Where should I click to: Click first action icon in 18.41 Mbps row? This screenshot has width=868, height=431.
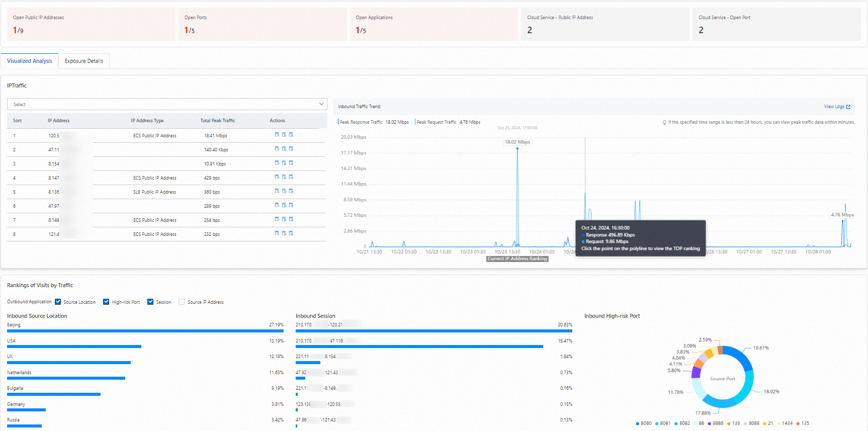(x=277, y=135)
